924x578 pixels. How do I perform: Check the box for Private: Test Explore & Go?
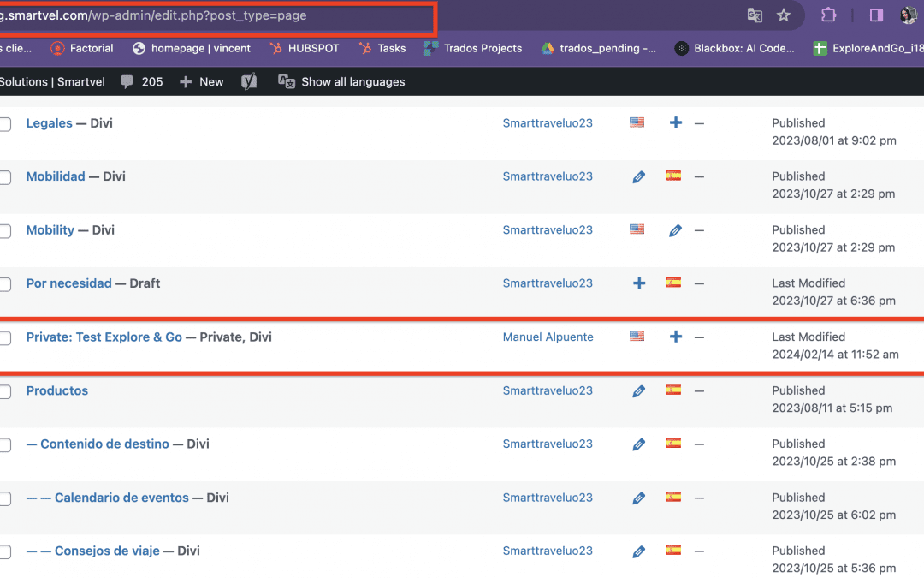(x=5, y=338)
